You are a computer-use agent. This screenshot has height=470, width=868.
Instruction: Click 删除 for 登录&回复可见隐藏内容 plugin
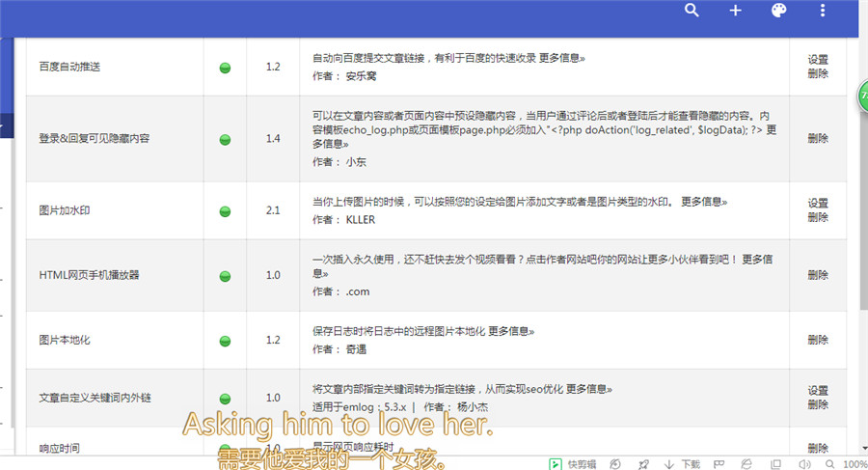(x=818, y=139)
